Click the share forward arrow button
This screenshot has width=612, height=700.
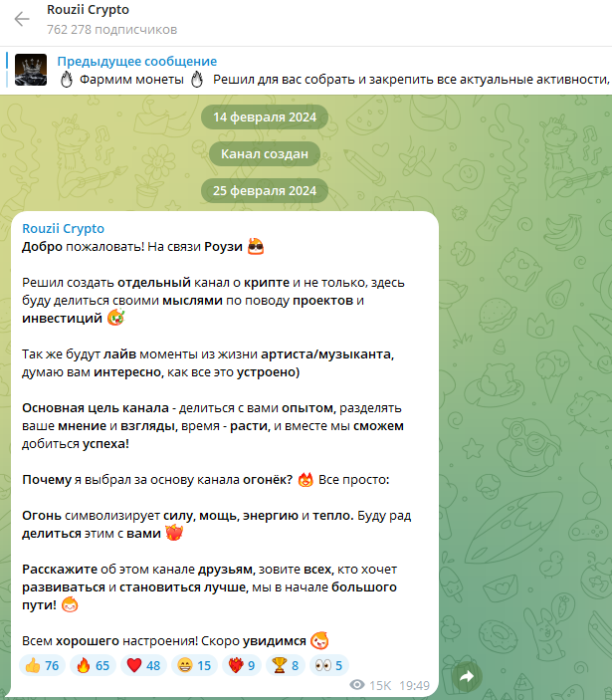[x=467, y=677]
